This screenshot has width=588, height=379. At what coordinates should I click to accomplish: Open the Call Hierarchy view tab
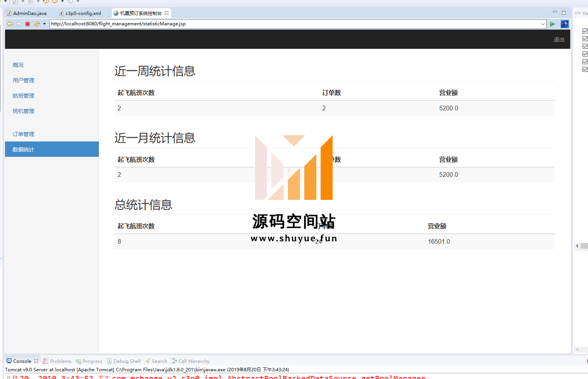coord(191,361)
